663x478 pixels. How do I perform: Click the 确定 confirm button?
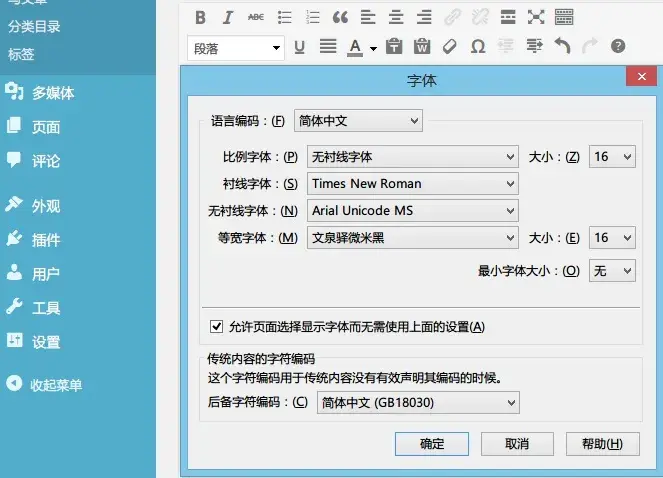[432, 444]
